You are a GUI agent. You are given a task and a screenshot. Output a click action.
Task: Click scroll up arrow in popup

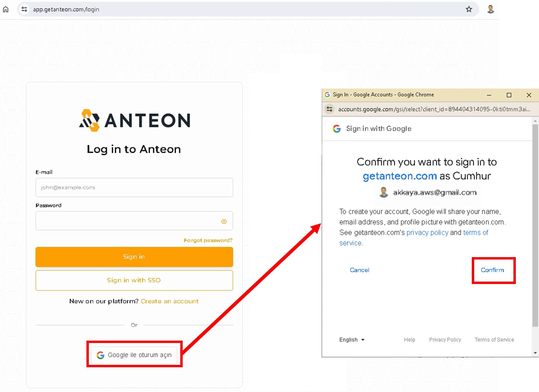click(x=535, y=121)
